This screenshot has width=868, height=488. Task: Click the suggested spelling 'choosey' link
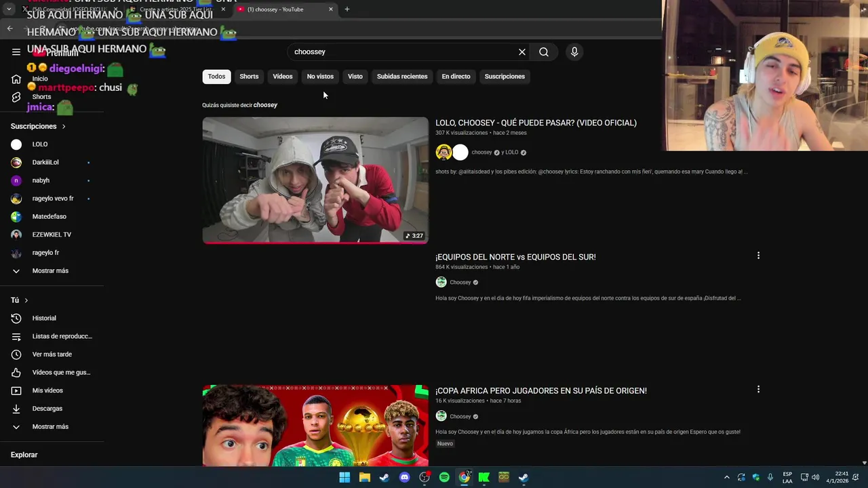[265, 105]
